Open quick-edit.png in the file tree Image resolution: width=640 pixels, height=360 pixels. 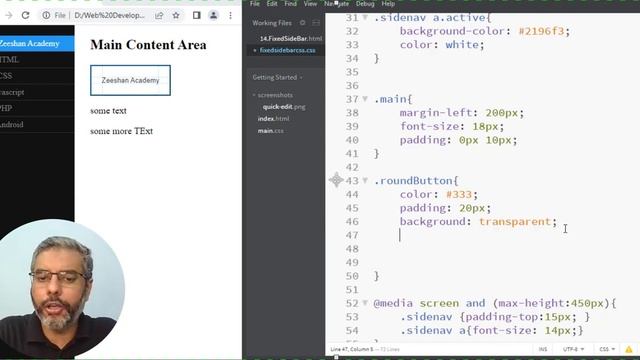click(284, 107)
